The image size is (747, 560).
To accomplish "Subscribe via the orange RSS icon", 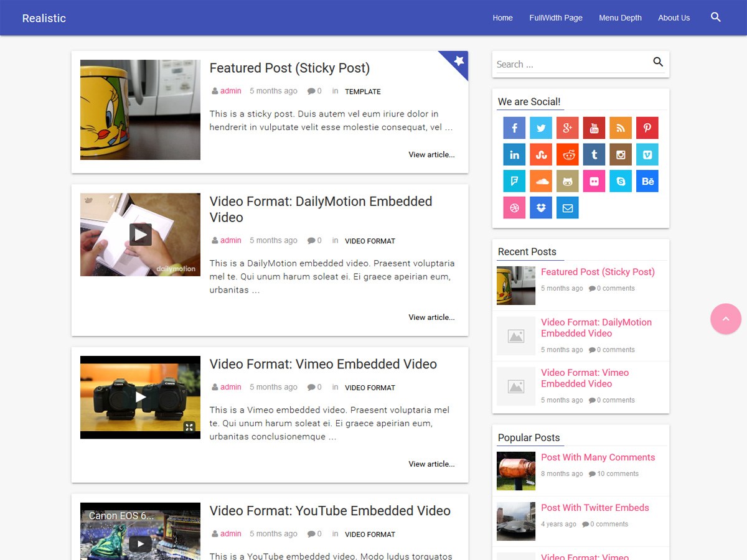I will [x=621, y=128].
